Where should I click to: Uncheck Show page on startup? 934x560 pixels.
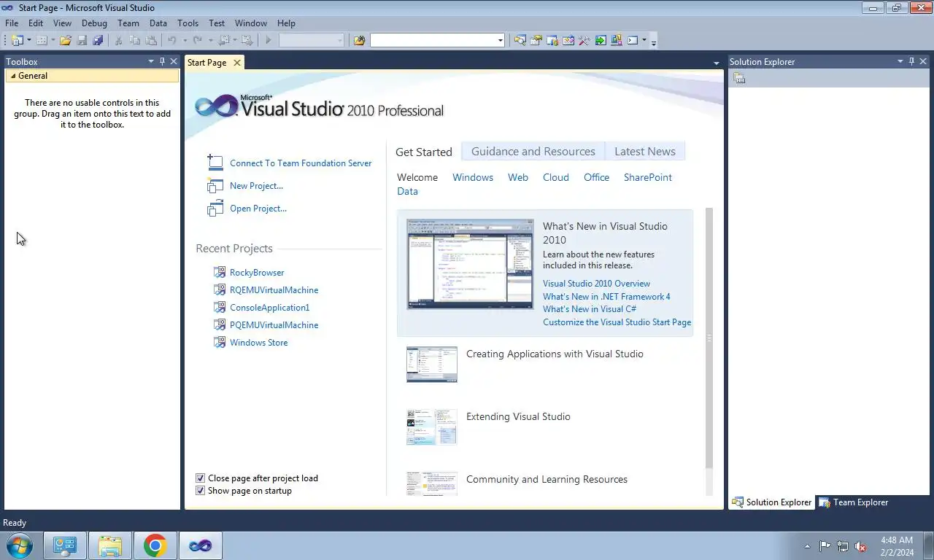tap(200, 491)
